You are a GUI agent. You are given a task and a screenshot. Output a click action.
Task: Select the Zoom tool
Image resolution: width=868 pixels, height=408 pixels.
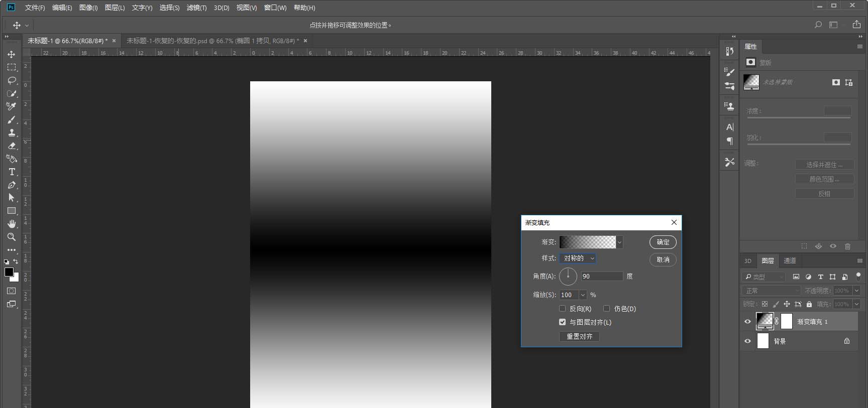(x=12, y=237)
